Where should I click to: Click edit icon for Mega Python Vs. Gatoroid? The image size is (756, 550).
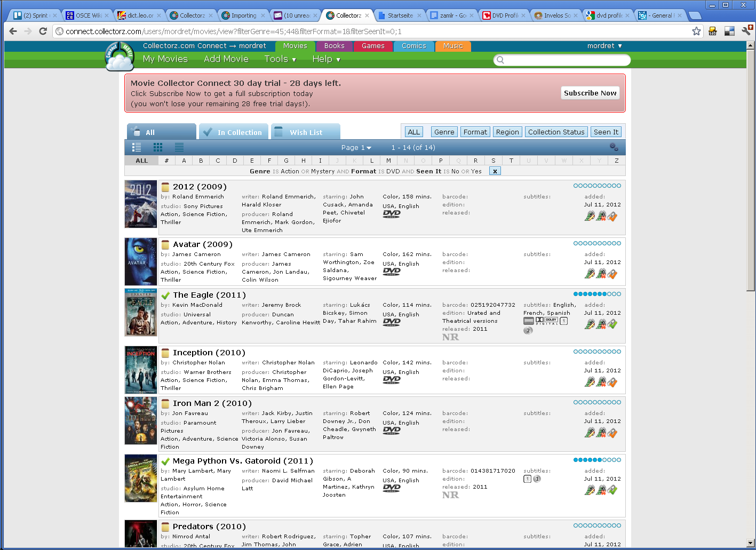590,490
